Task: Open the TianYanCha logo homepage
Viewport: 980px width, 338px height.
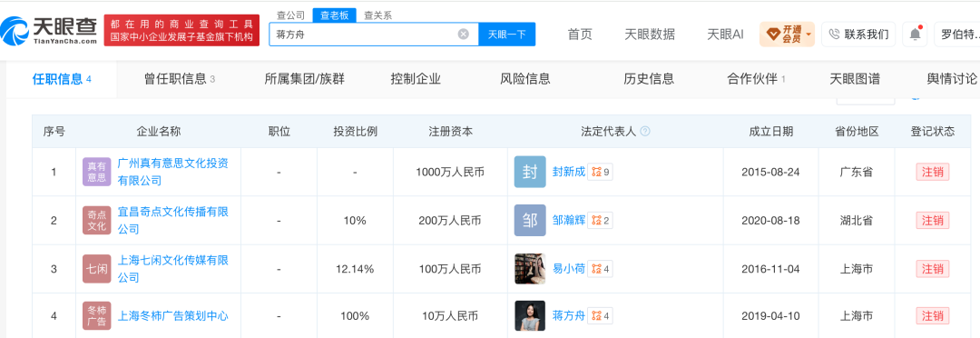Action: tap(49, 30)
